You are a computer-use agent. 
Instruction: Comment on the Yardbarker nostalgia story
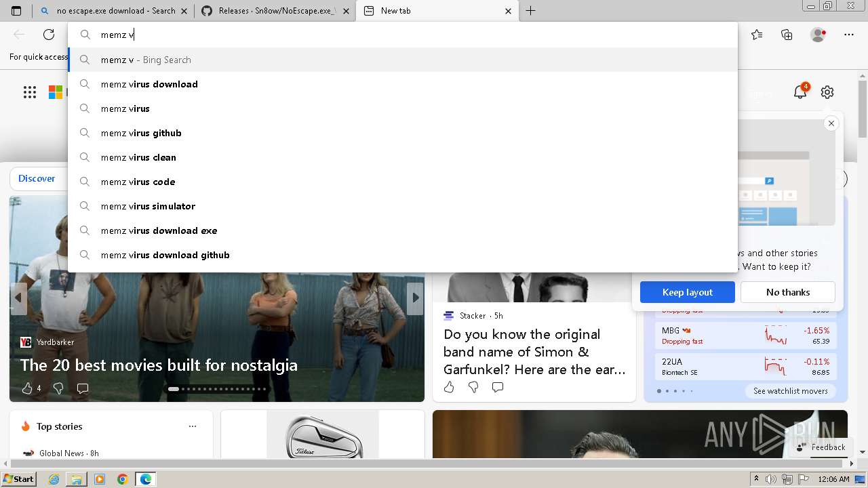pyautogui.click(x=83, y=388)
